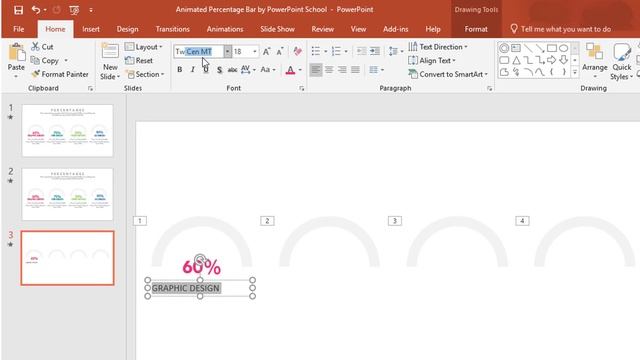The width and height of the screenshot is (640, 360).
Task: Open the Clipboard pane launcher
Action: point(90,89)
